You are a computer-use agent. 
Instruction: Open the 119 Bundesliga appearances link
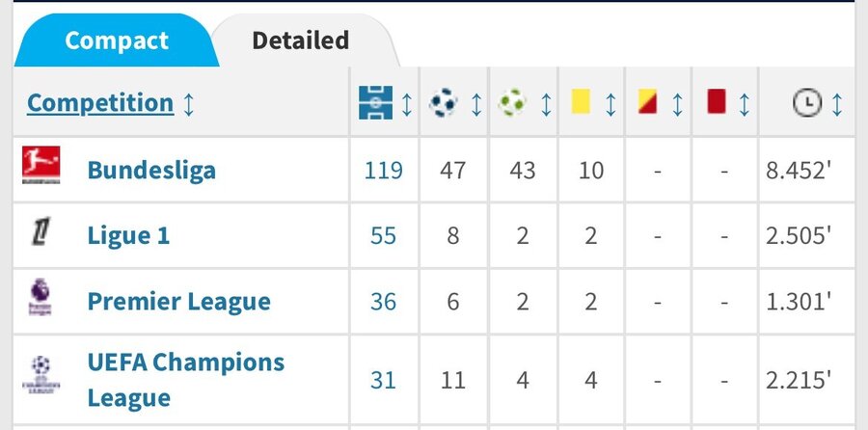(x=383, y=171)
